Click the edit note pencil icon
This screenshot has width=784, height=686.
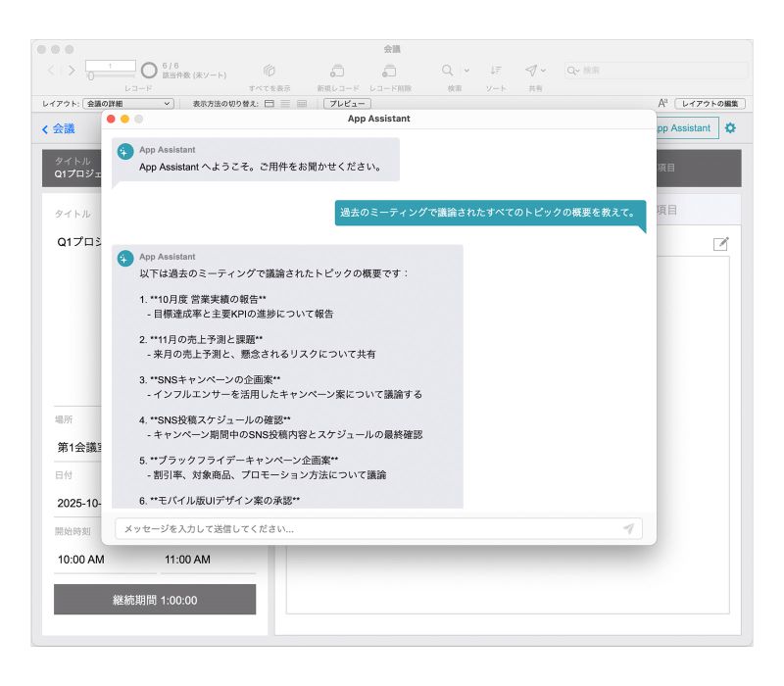(721, 243)
